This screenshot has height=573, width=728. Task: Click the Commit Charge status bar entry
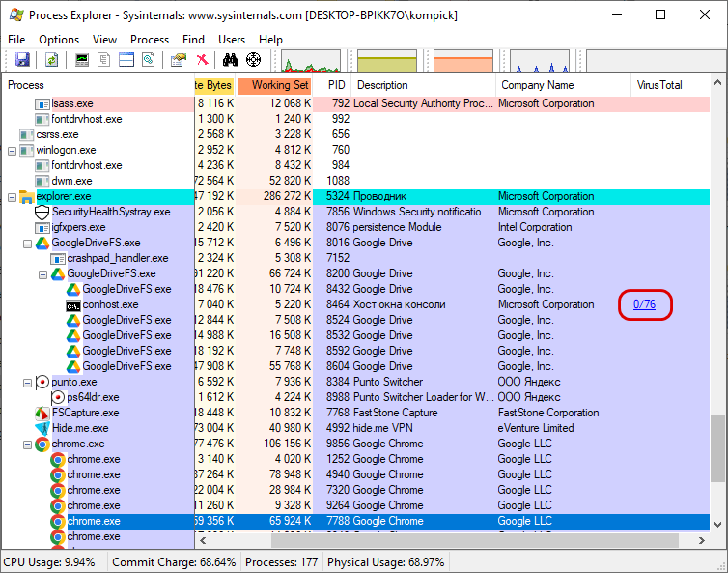click(x=174, y=562)
